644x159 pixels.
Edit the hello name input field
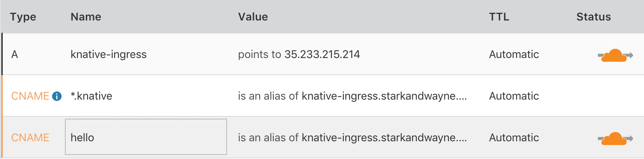(146, 137)
